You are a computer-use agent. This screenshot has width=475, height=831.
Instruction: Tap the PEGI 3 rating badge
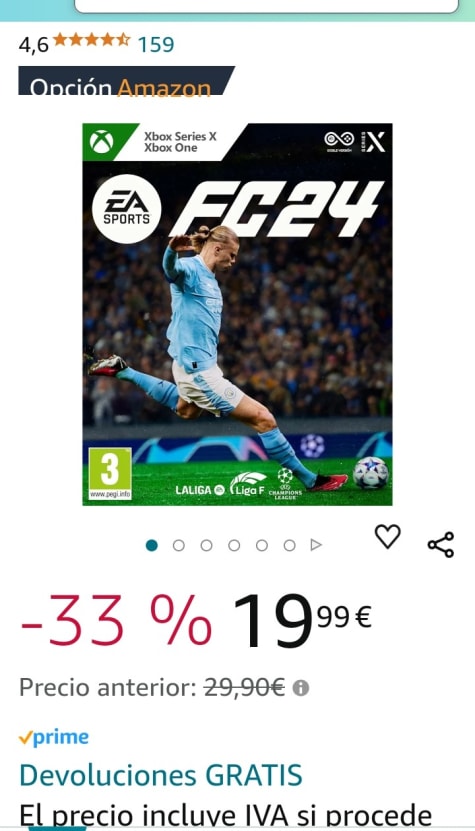110,473
